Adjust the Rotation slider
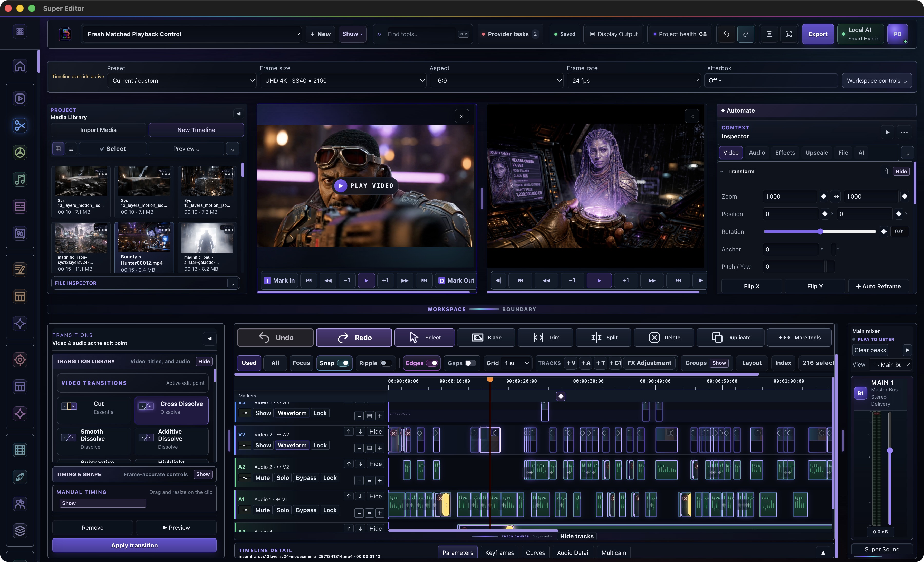This screenshot has height=562, width=924. coord(820,231)
